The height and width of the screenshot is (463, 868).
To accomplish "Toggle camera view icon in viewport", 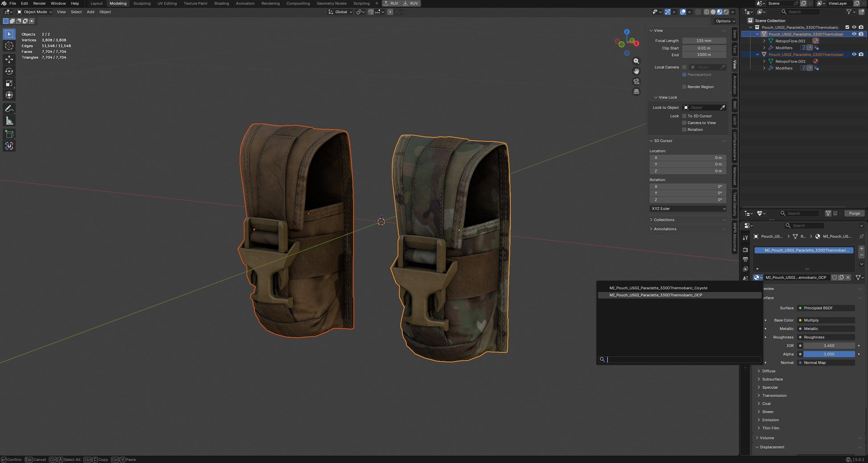I will point(637,82).
